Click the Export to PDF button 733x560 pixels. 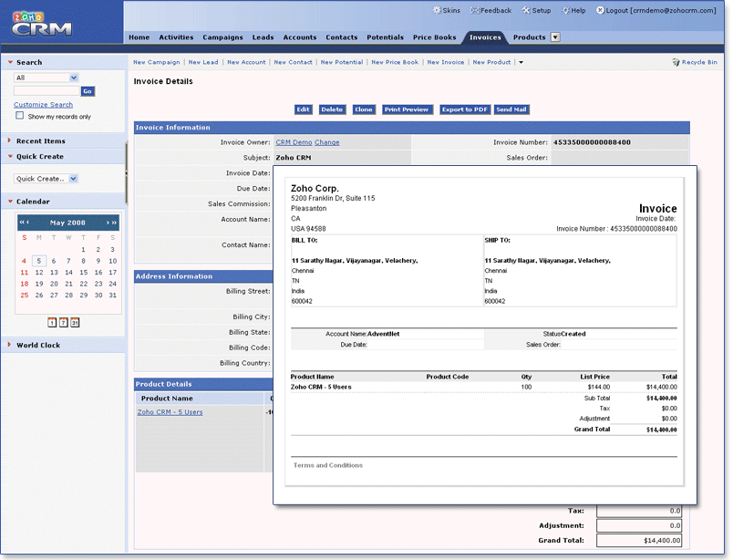464,109
